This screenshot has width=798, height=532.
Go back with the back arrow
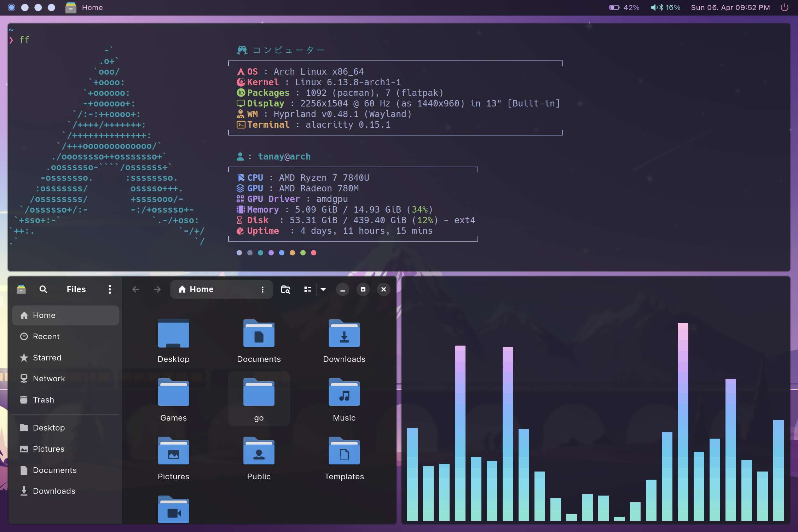tap(135, 289)
